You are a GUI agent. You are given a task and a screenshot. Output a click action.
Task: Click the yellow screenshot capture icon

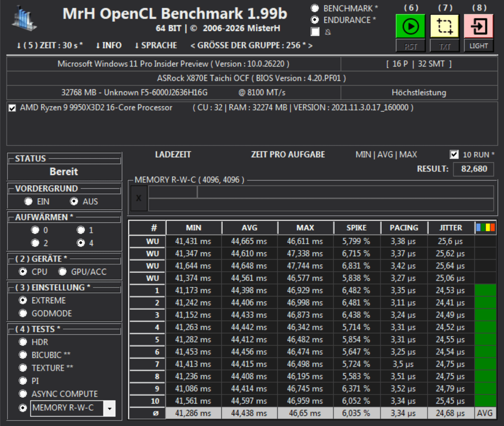pyautogui.click(x=444, y=26)
